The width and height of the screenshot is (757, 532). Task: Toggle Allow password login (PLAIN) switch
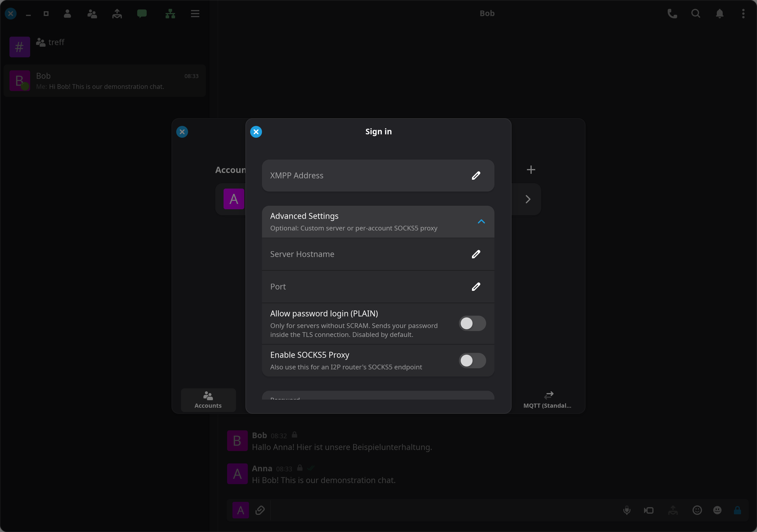click(472, 323)
